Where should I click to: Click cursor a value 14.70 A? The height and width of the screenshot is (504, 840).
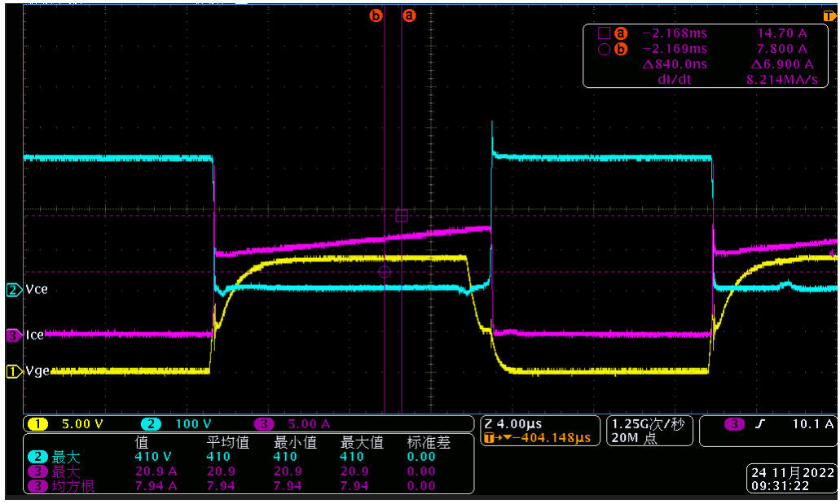pos(782,33)
